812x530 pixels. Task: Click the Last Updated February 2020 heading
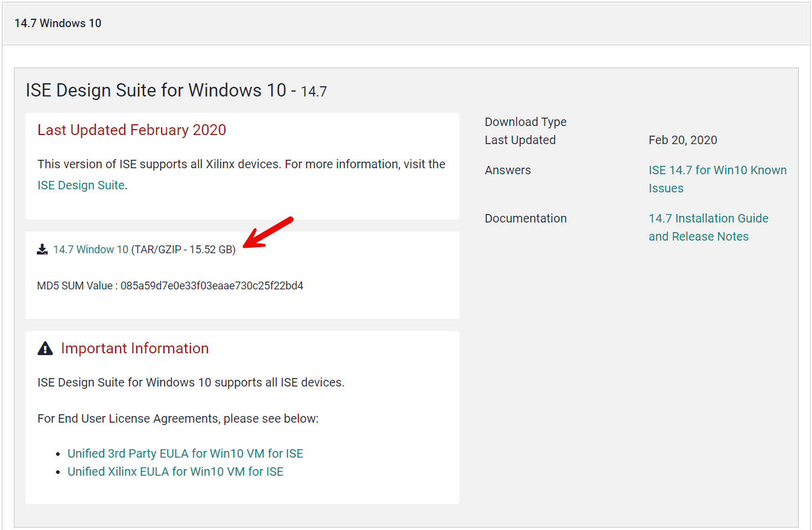click(x=131, y=130)
